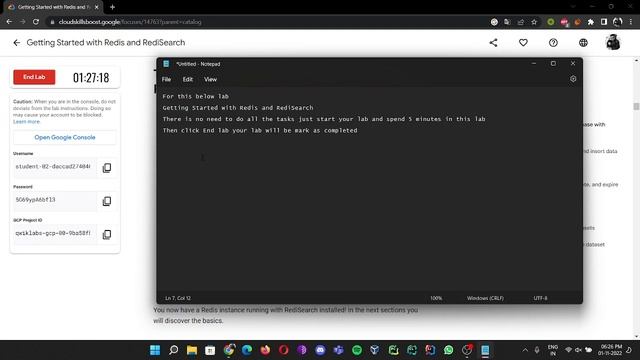Open WhatsApp from taskbar
Image resolution: width=640 pixels, height=360 pixels.
coord(449,350)
